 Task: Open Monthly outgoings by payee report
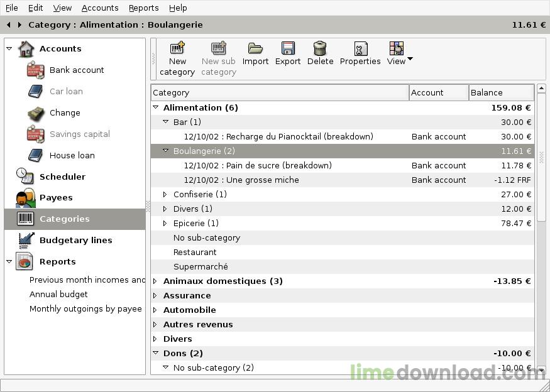click(x=85, y=308)
